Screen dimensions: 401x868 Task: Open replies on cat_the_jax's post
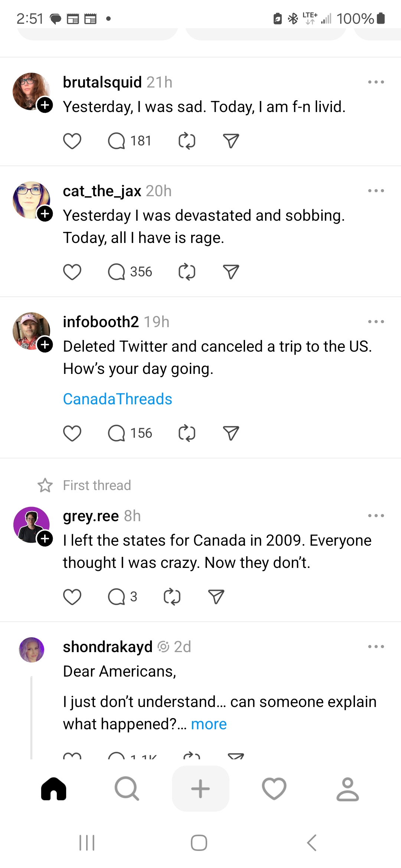pyautogui.click(x=117, y=272)
